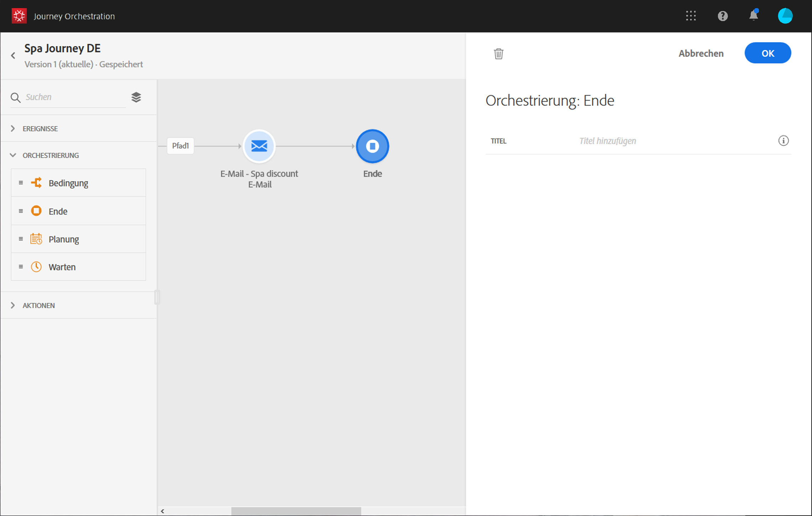
Task: Expand the Ereignisse section
Action: [x=40, y=129]
